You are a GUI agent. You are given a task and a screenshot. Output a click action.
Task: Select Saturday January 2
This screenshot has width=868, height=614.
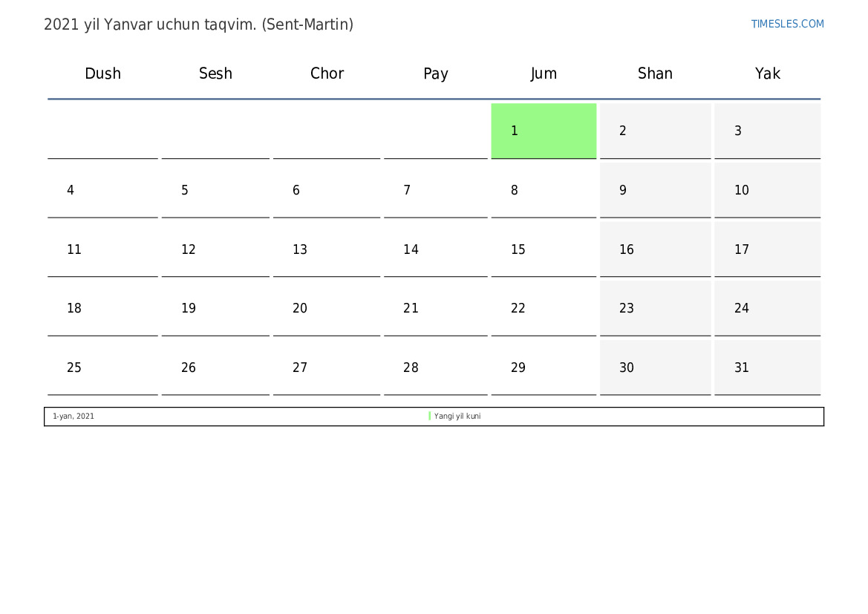655,131
